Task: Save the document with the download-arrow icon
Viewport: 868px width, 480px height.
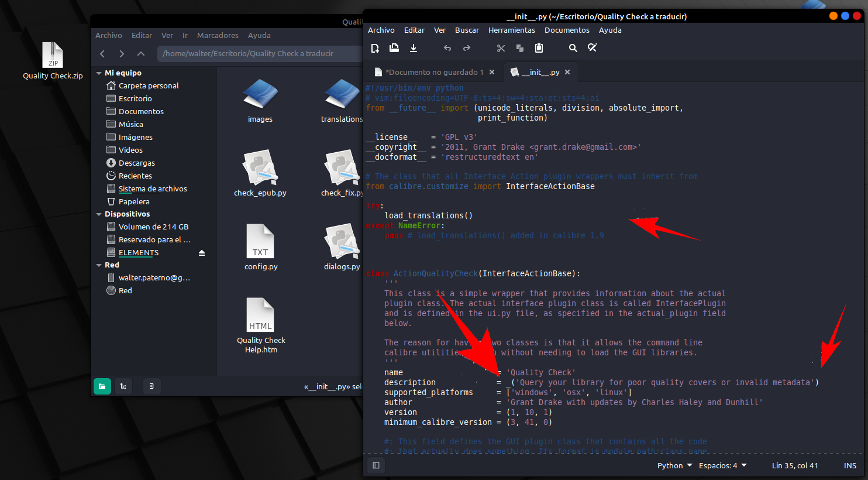Action: pyautogui.click(x=414, y=48)
